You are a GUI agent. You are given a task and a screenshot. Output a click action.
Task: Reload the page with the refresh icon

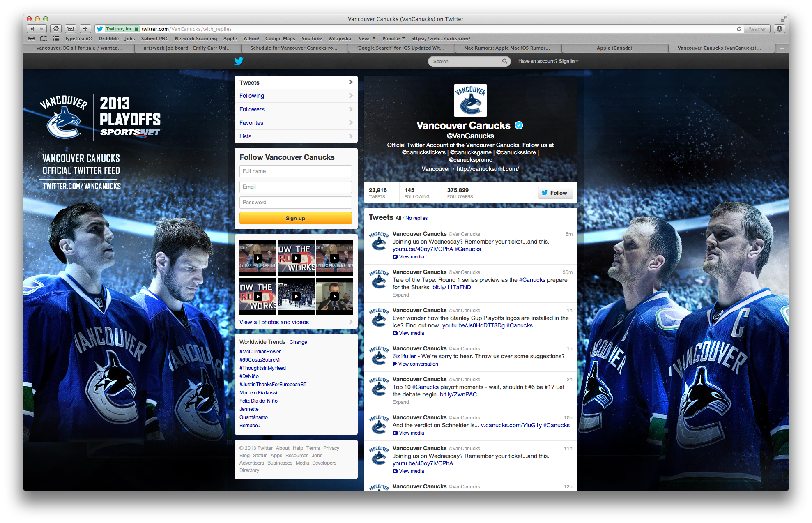(738, 29)
